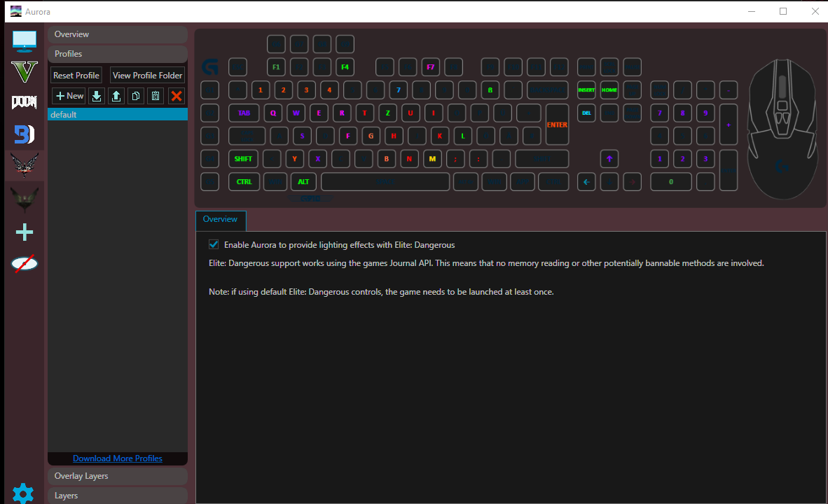828x504 pixels.
Task: Click the yellow-orange Y key
Action: coord(295,159)
